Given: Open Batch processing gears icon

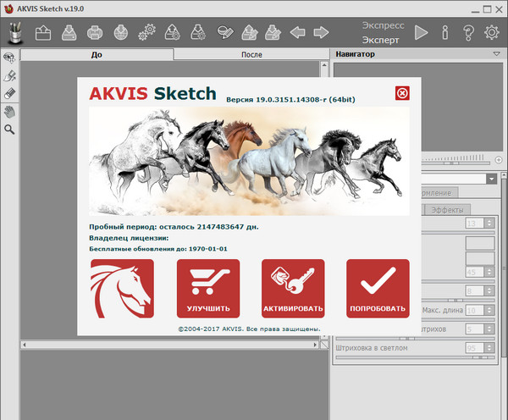Looking at the screenshot, I should tap(146, 33).
